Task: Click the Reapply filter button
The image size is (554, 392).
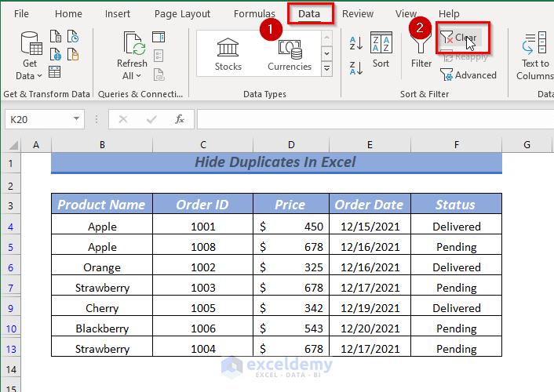Action: [x=465, y=57]
